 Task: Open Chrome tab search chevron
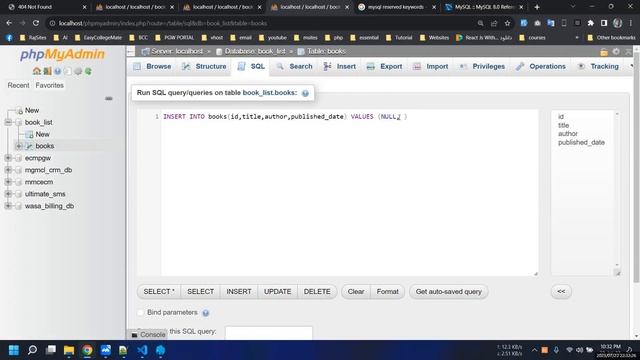[x=573, y=7]
